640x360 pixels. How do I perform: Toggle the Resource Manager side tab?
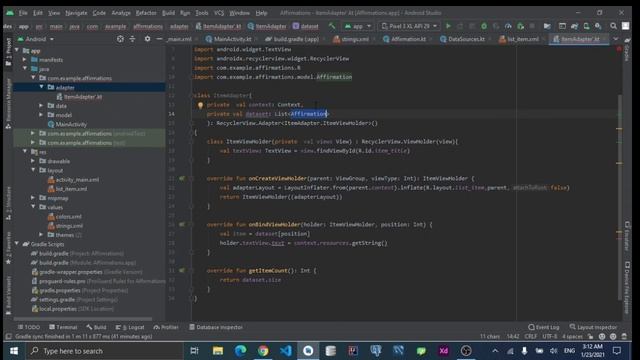click(x=8, y=104)
